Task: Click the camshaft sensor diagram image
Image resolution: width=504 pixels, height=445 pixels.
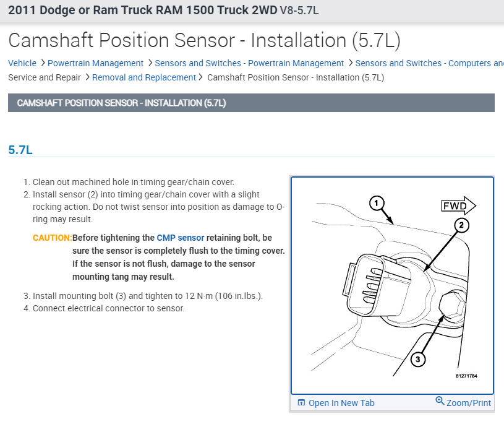Action: point(392,285)
